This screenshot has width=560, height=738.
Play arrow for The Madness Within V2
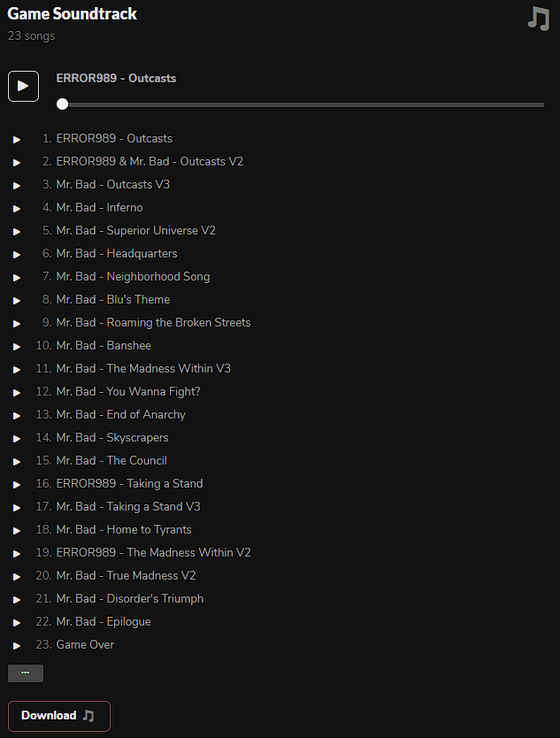(x=17, y=554)
